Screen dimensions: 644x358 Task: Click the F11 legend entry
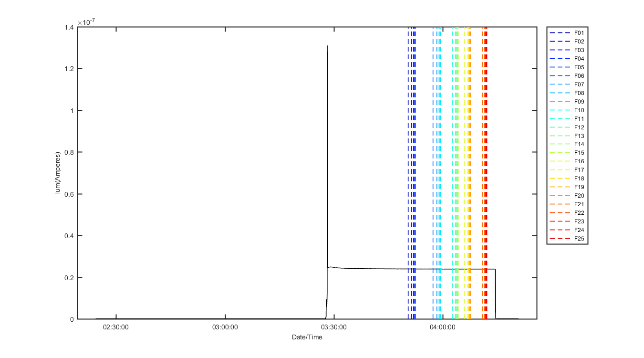(567, 119)
